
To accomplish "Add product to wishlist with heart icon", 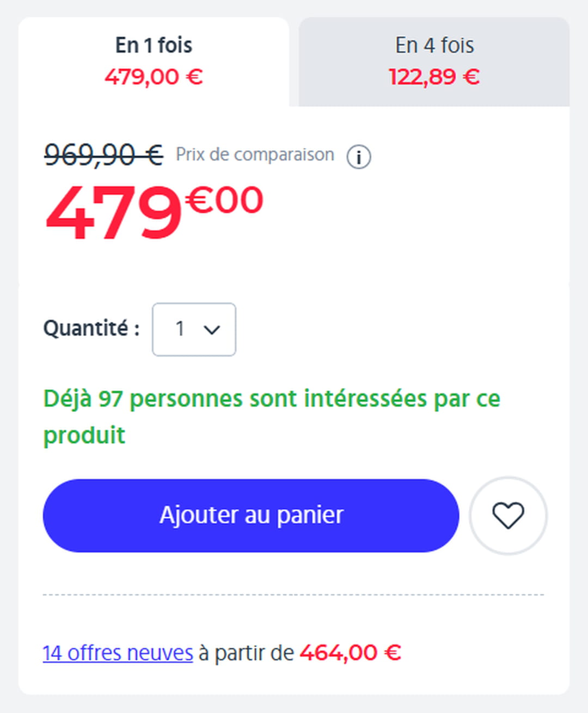I will click(x=508, y=515).
